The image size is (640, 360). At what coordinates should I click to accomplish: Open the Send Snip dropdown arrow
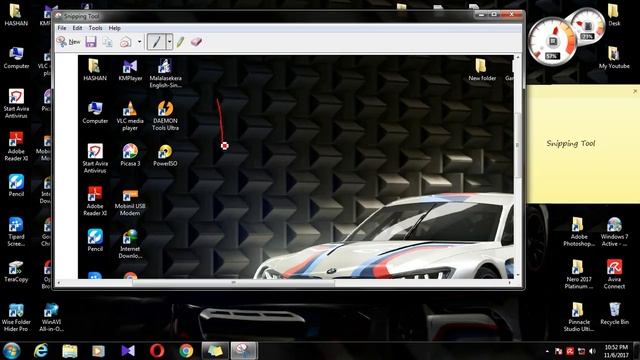coord(140,42)
